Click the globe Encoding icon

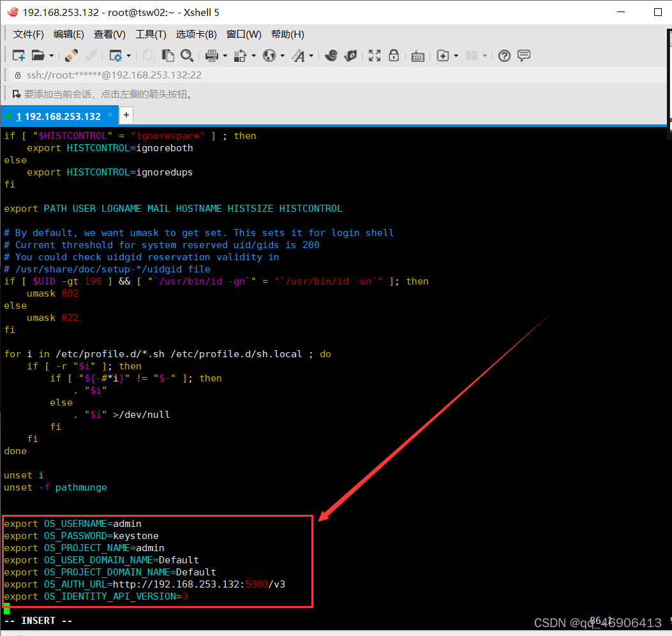pos(269,55)
